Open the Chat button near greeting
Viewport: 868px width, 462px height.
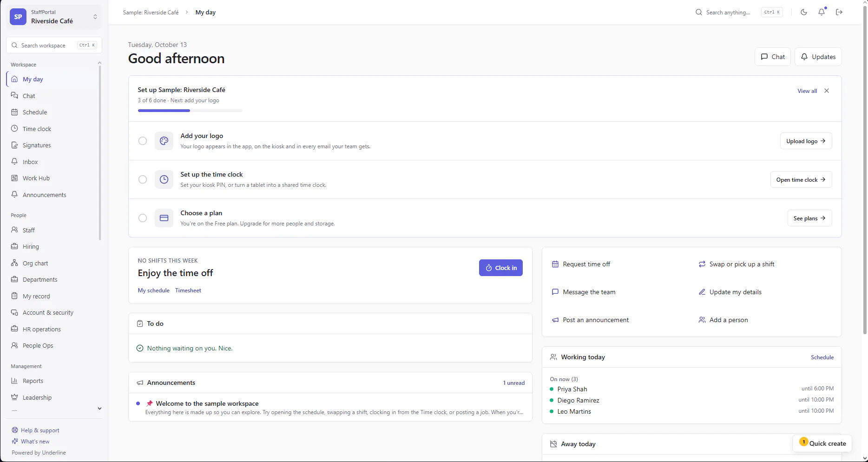pos(773,57)
